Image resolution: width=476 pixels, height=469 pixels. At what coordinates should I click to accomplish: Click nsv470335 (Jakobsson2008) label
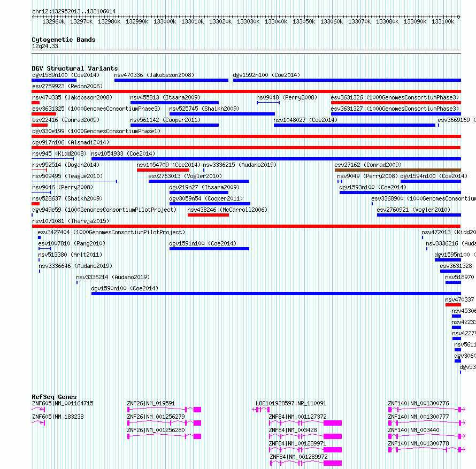click(x=72, y=97)
